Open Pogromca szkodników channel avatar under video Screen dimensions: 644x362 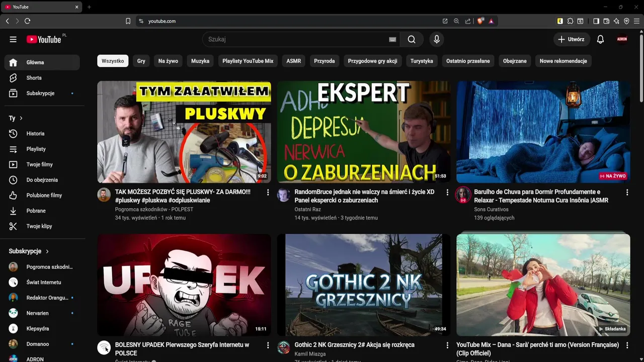click(x=104, y=195)
